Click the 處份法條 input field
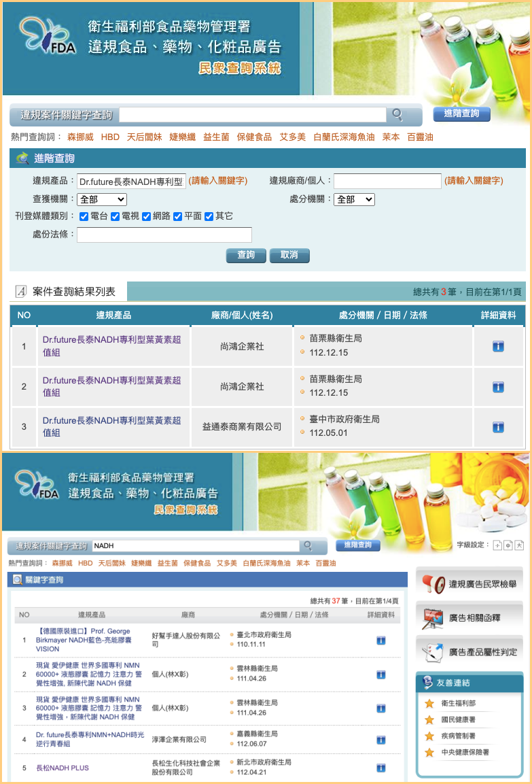 (164, 235)
